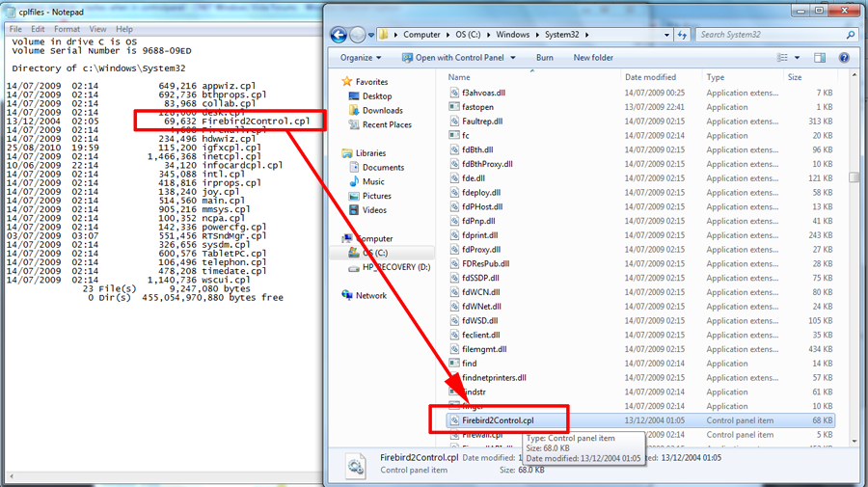The image size is (868, 487).
Task: Select fdeploy.dll file icon
Action: tap(454, 193)
